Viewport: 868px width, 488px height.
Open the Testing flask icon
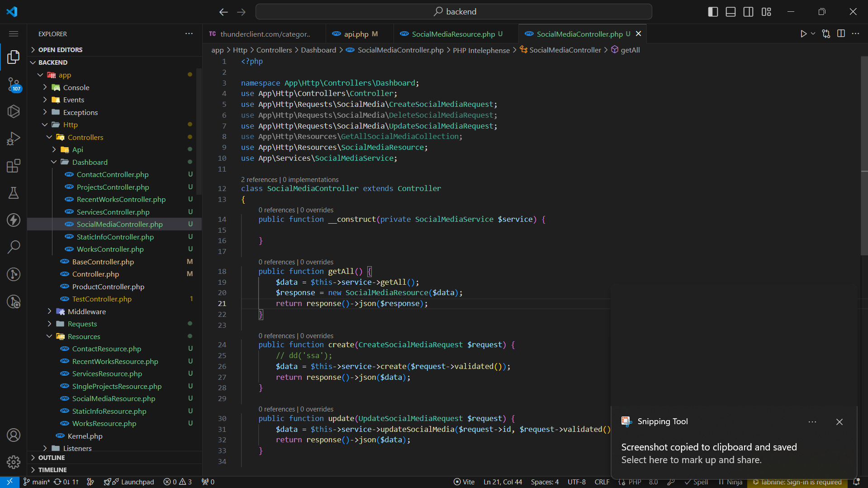pos(14,193)
